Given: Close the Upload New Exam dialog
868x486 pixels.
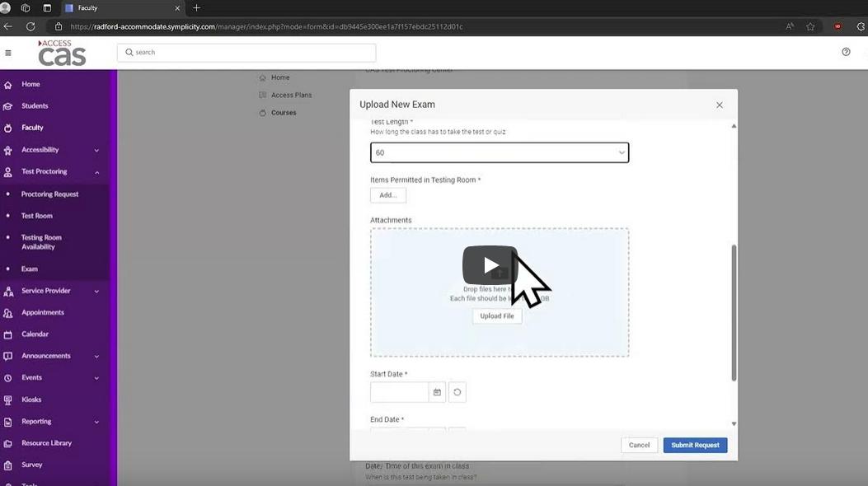Looking at the screenshot, I should pyautogui.click(x=719, y=105).
